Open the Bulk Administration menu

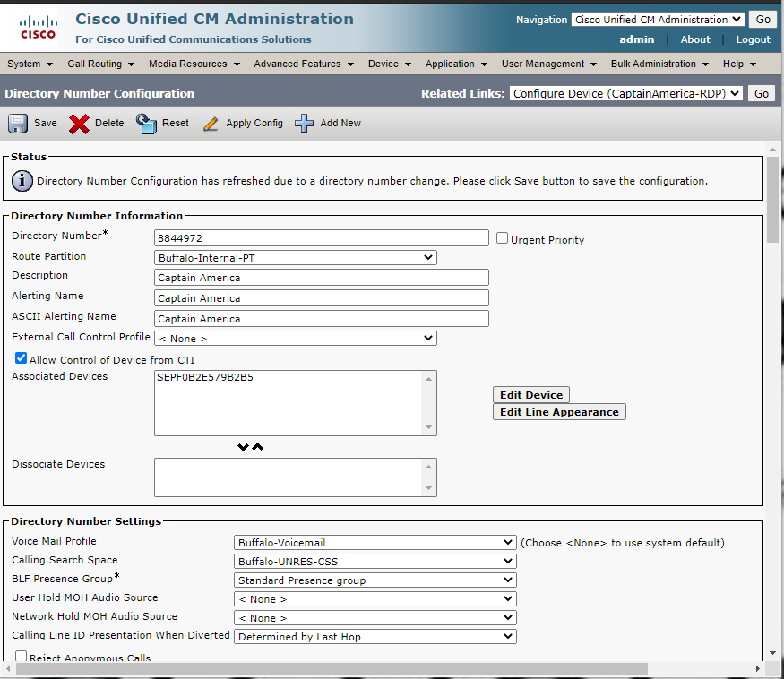(x=659, y=64)
